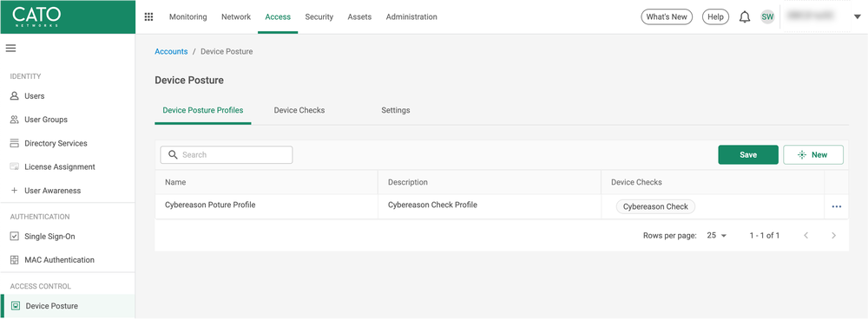Click the Cato Networks logo

(36, 16)
